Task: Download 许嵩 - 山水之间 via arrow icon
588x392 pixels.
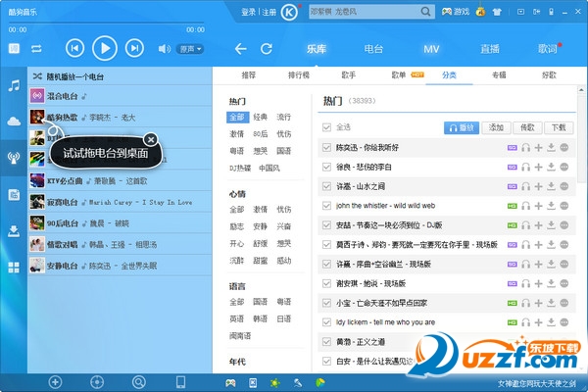Action: [551, 186]
